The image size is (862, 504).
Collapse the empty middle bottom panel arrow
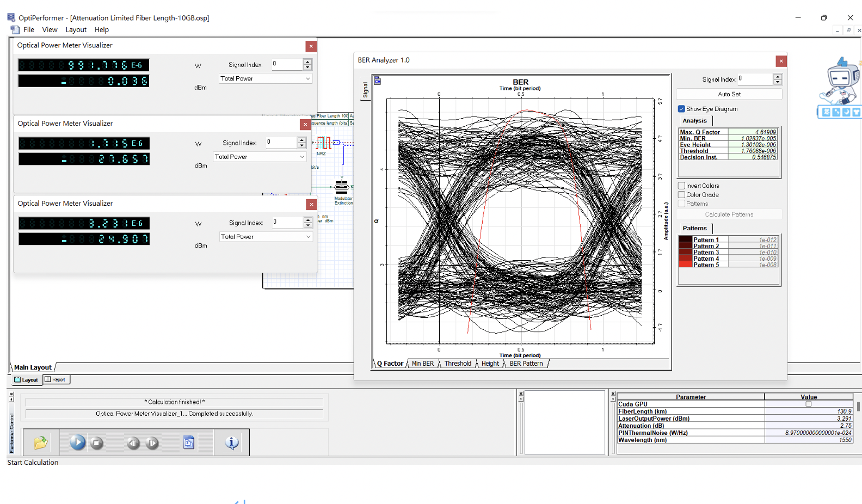pos(521,399)
